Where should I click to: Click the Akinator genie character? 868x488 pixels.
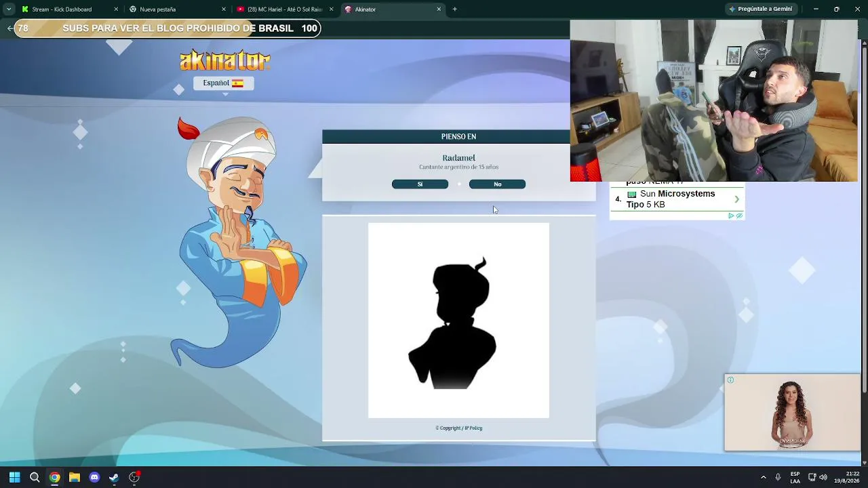click(239, 242)
